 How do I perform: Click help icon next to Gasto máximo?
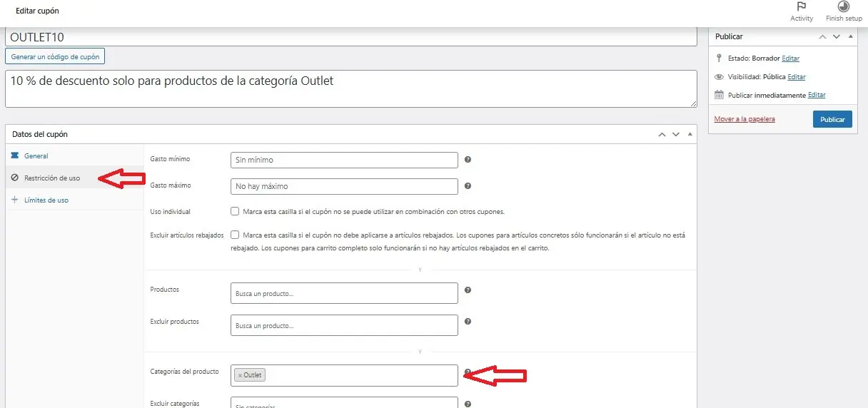[468, 186]
